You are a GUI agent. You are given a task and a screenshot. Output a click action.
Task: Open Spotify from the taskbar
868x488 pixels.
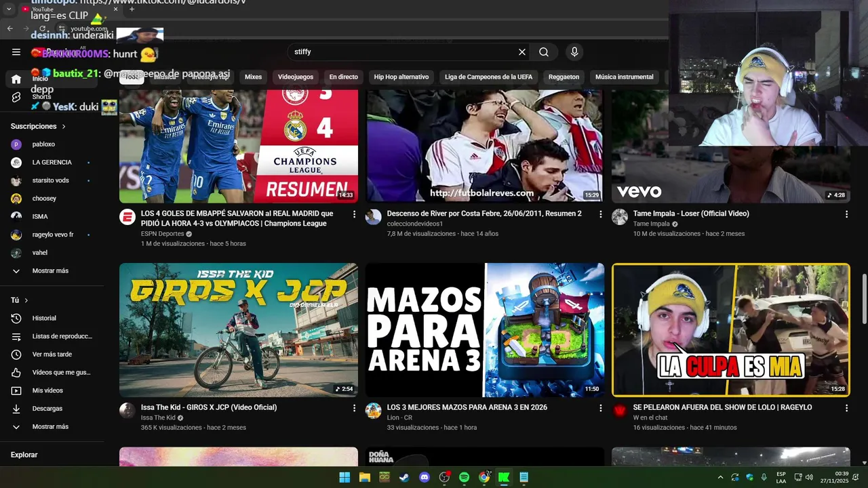[464, 477]
